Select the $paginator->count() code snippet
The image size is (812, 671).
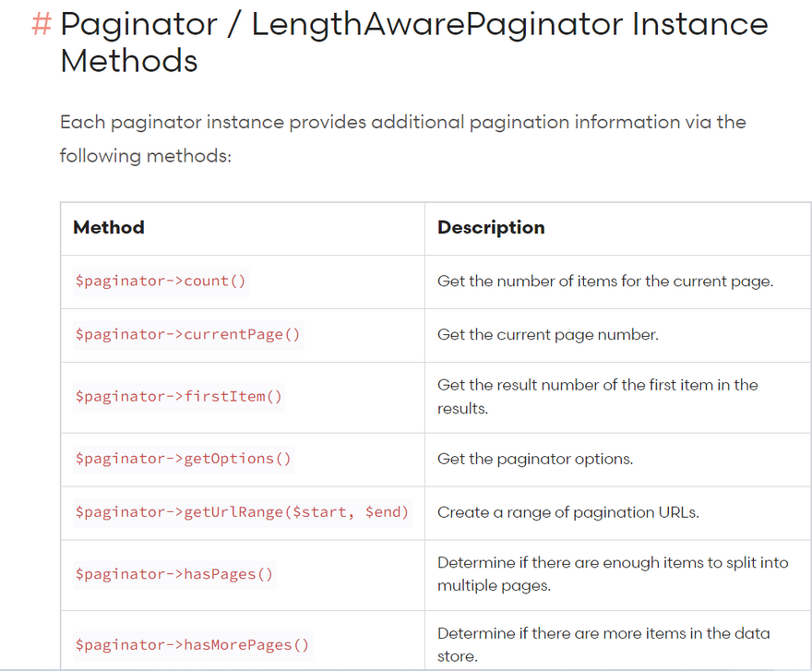click(161, 282)
